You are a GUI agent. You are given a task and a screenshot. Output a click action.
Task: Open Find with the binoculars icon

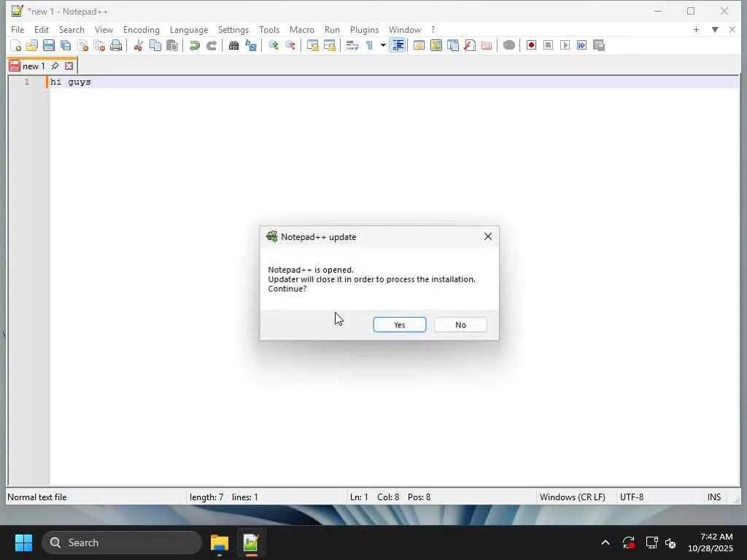(x=233, y=45)
